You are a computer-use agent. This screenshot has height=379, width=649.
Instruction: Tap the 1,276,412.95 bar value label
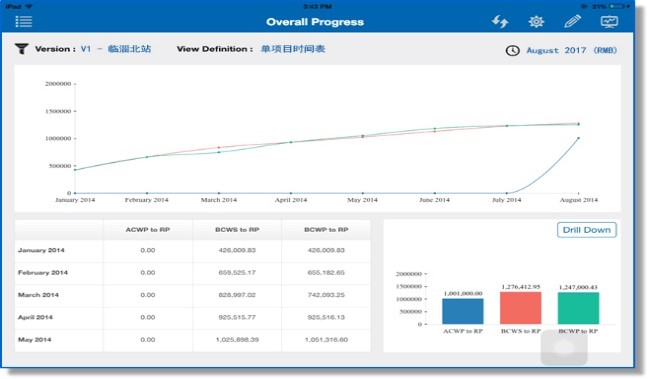(x=521, y=287)
